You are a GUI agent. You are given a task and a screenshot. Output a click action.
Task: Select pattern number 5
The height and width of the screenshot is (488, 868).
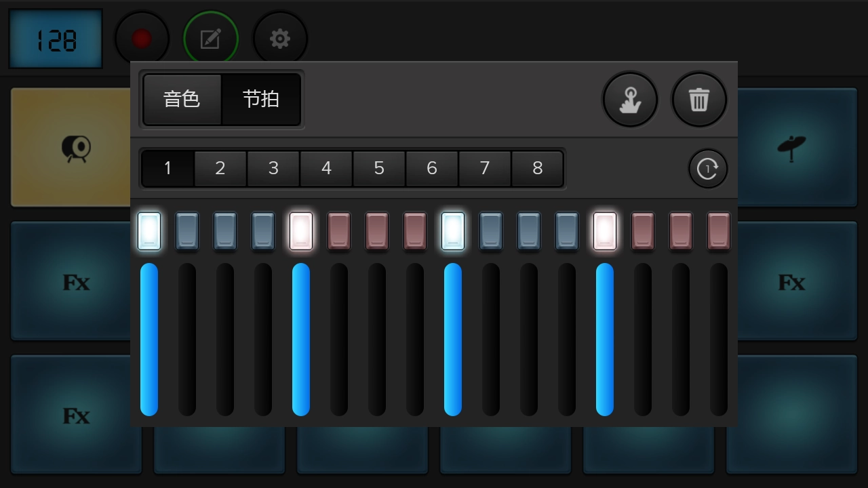[379, 168]
